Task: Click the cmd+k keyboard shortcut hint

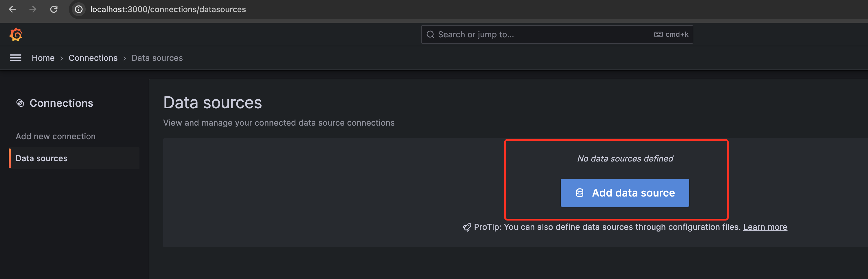Action: (x=671, y=34)
